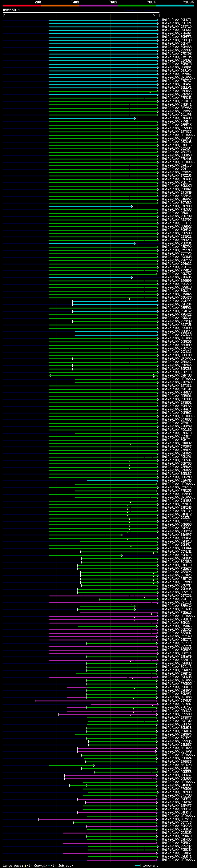The width and height of the screenshot is (197, 868).
Task: Click the UniRef100_C0LGT1 hit label
Action: 176,20
